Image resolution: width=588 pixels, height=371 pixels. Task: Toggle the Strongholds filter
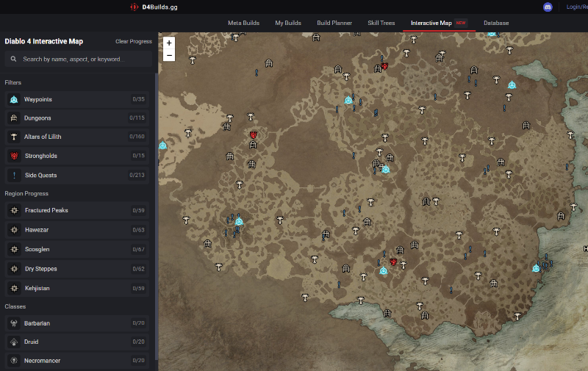[77, 156]
